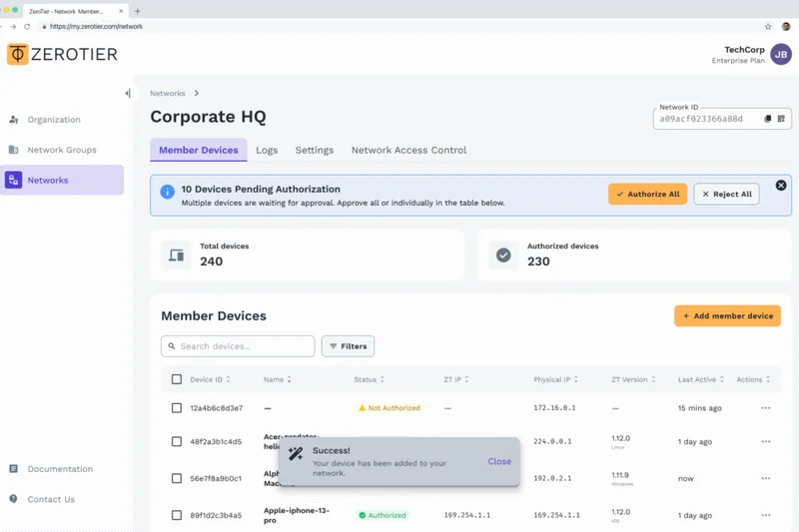Switch to Member Devices tab
799x532 pixels.
[x=198, y=150]
